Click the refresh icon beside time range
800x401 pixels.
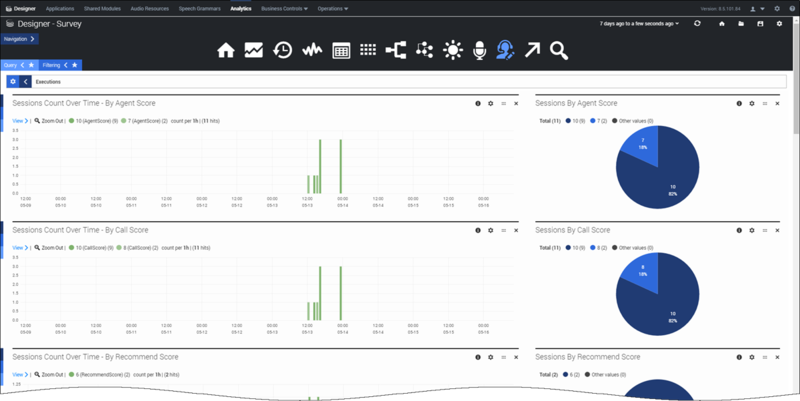pos(696,23)
